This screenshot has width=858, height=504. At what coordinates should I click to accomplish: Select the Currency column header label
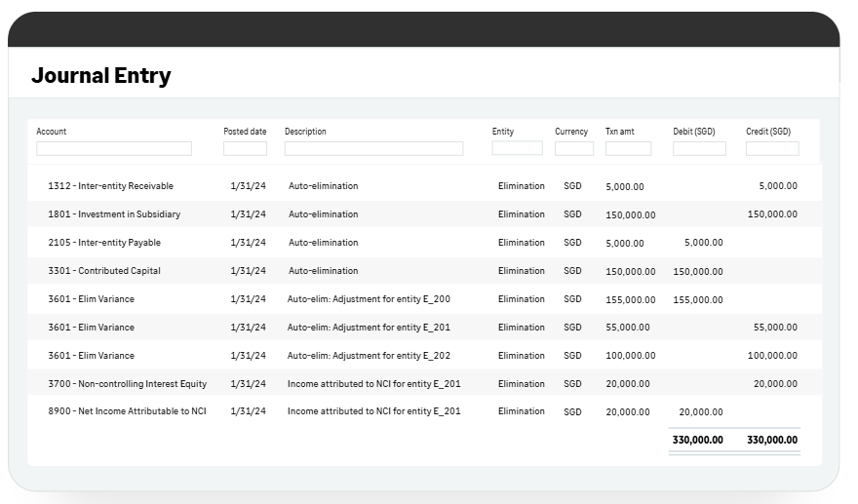coord(571,132)
